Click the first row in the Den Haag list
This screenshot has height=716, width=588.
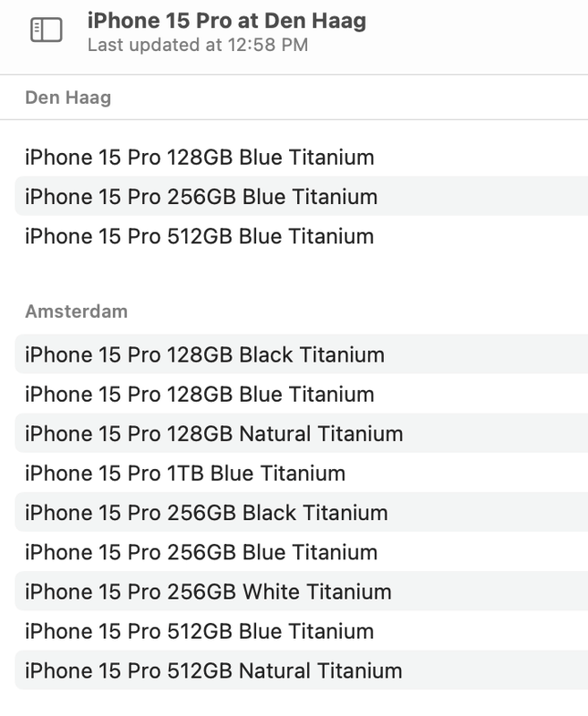(x=200, y=158)
